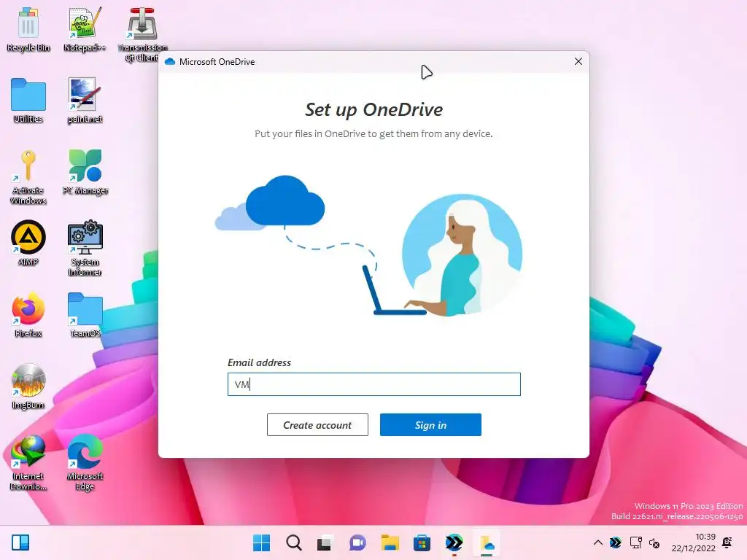This screenshot has width=747, height=560.
Task: Open the AIMP music player icon
Action: coord(28,243)
